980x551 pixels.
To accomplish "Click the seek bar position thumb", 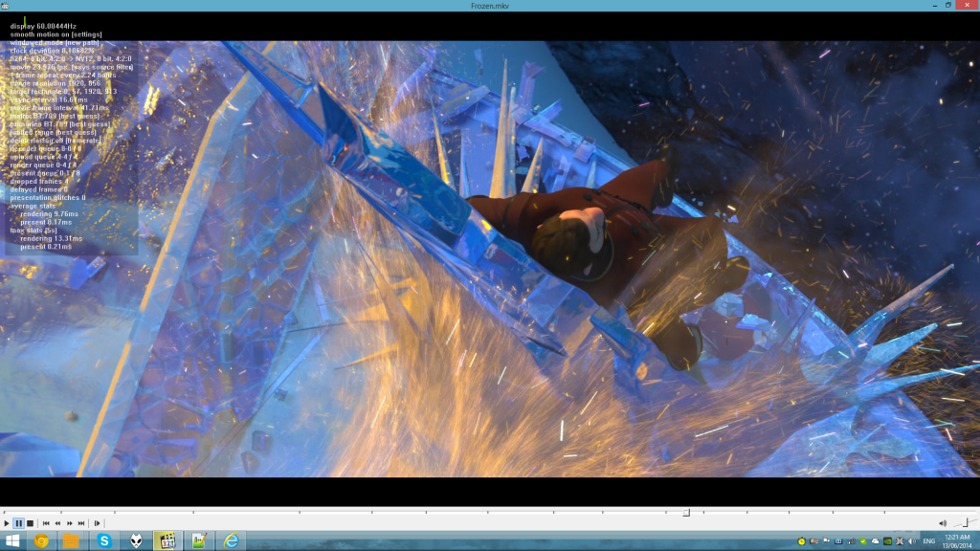I will (686, 513).
